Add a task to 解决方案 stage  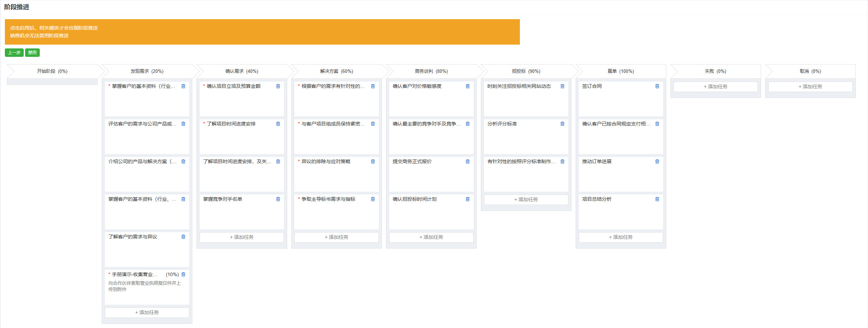337,237
